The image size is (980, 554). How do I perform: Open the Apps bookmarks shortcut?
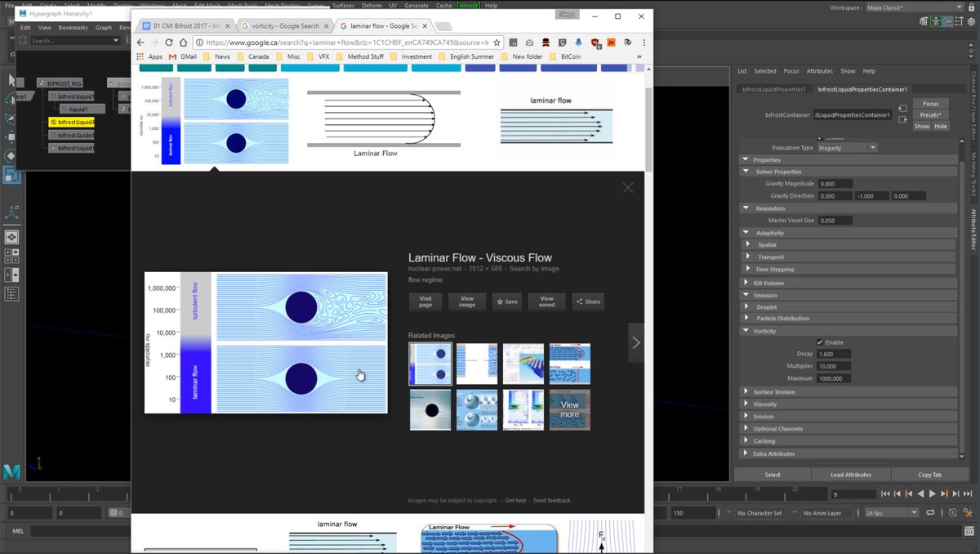click(x=150, y=56)
